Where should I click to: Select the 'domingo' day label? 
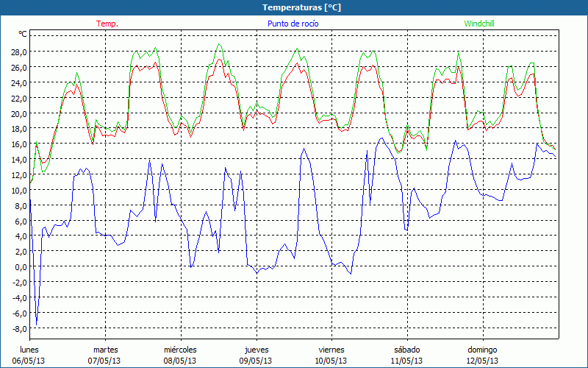coord(482,350)
